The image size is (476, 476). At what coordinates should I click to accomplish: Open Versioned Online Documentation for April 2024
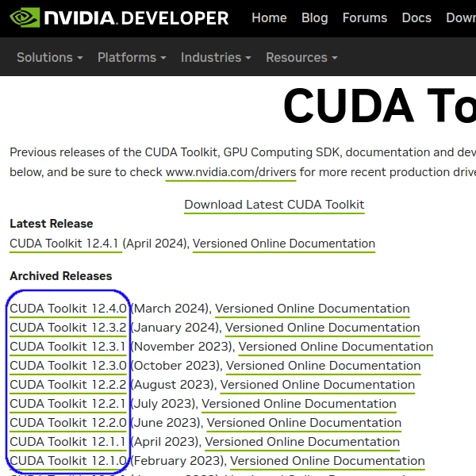[284, 244]
